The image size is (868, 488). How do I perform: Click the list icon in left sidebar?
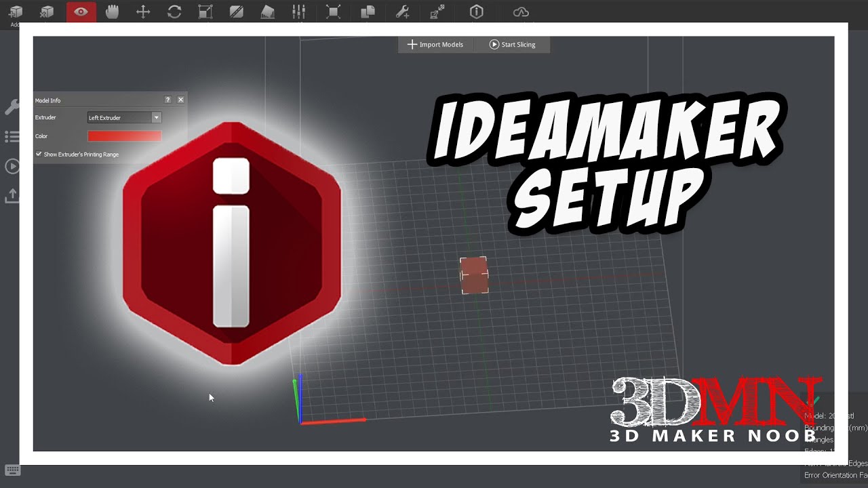point(12,137)
